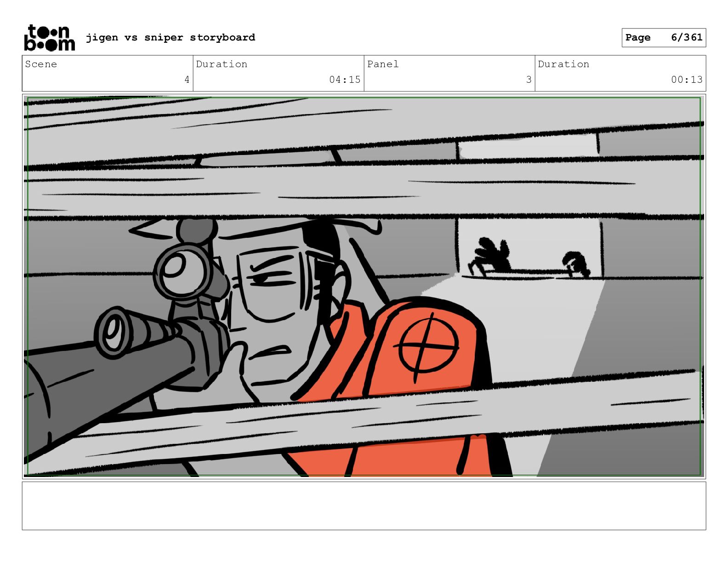Select the scene number '4'

187,80
